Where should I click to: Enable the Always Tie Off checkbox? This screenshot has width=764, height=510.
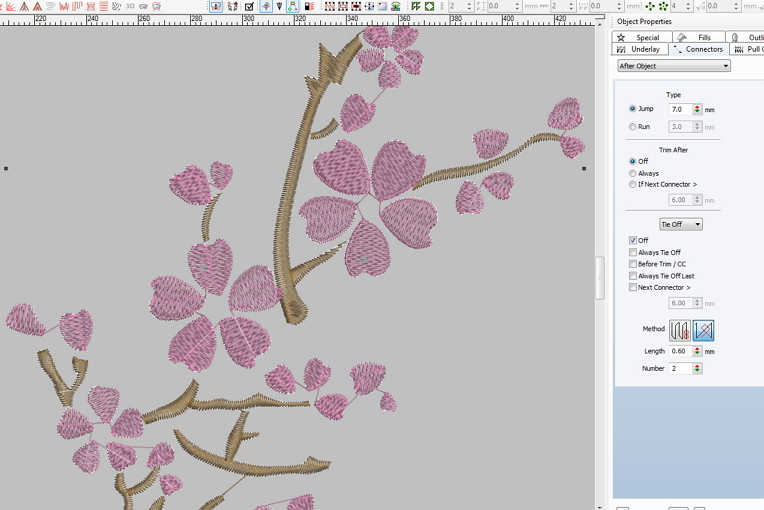tap(633, 252)
